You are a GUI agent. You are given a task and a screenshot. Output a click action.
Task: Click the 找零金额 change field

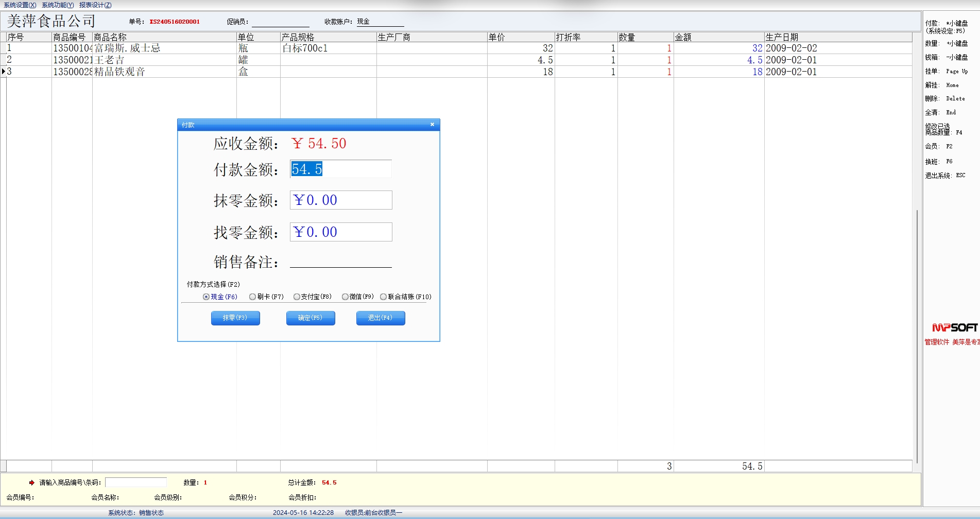[340, 232]
